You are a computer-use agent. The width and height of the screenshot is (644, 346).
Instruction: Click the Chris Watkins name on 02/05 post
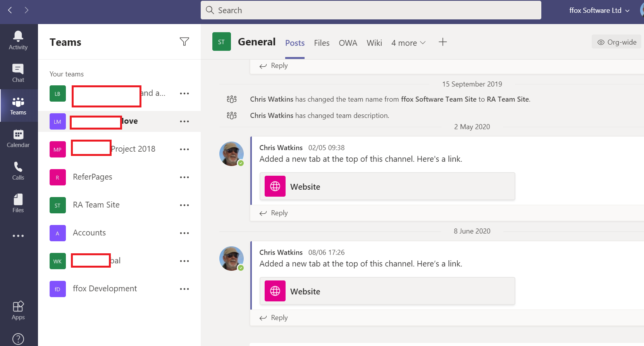281,148
